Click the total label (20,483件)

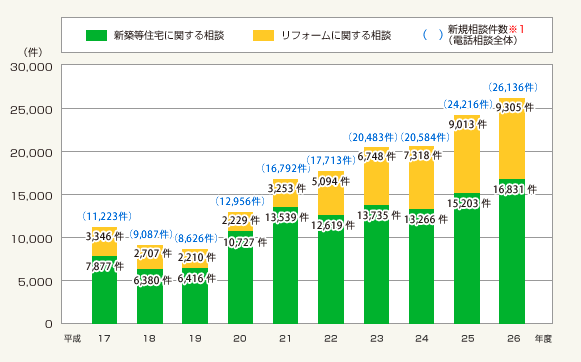point(373,137)
